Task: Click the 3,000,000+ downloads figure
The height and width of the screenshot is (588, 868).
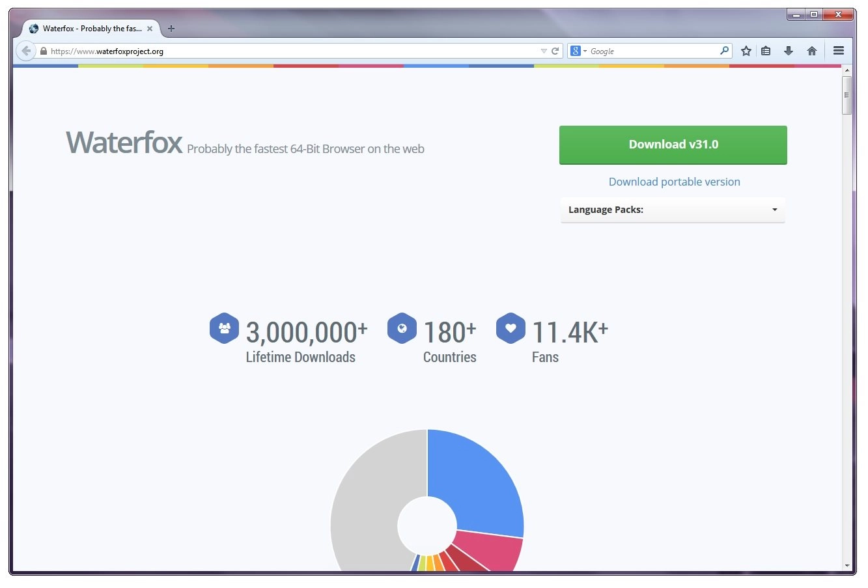Action: [307, 332]
